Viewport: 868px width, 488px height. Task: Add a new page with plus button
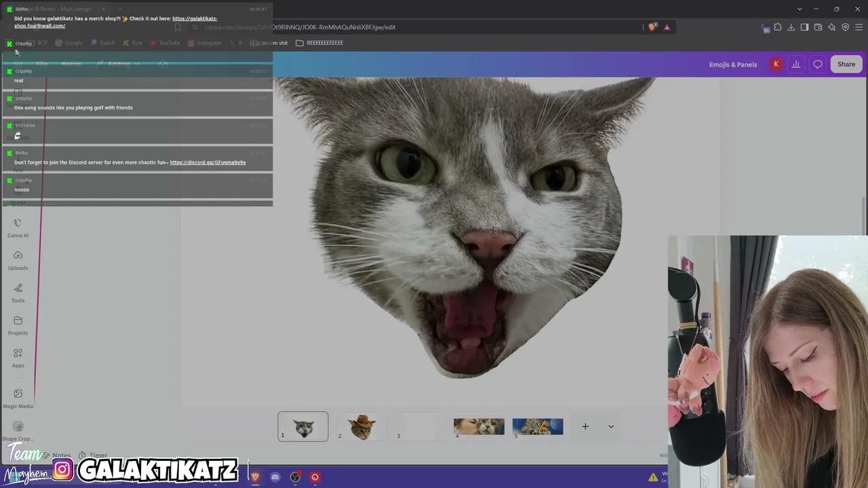click(x=585, y=426)
